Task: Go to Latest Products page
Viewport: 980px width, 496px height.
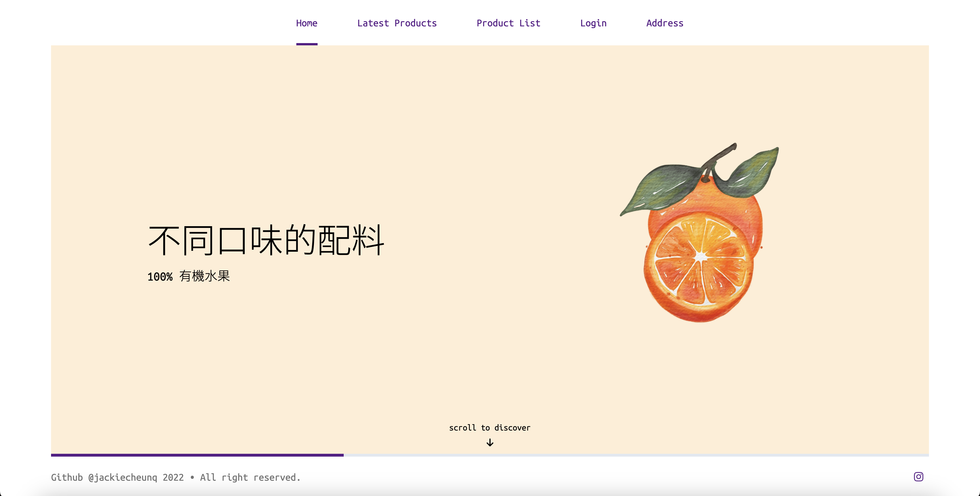Action: [x=396, y=23]
